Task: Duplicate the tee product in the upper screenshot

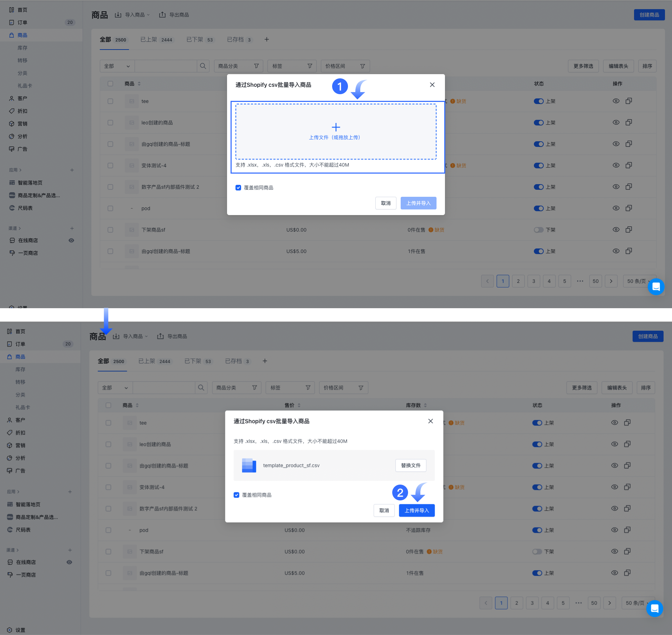Action: click(629, 101)
